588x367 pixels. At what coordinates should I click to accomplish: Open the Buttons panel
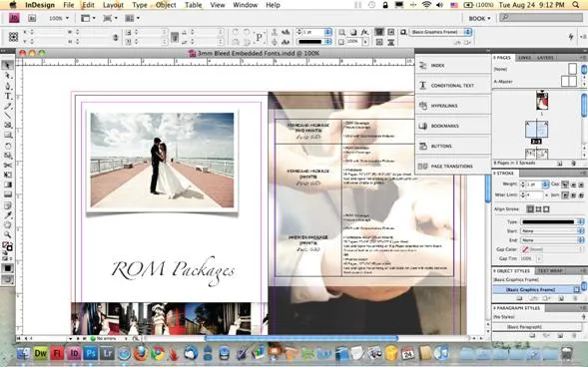[x=452, y=146]
